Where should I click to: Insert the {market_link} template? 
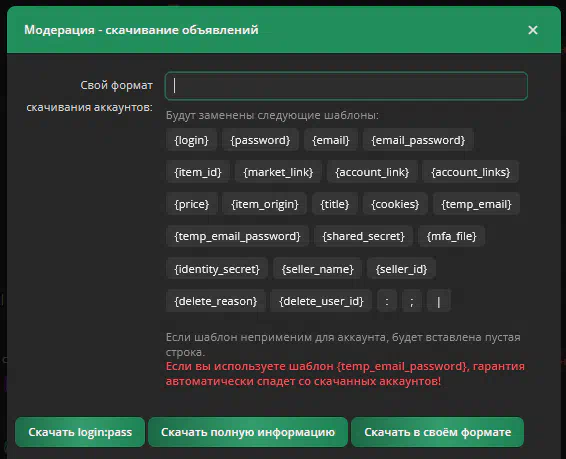(x=278, y=172)
